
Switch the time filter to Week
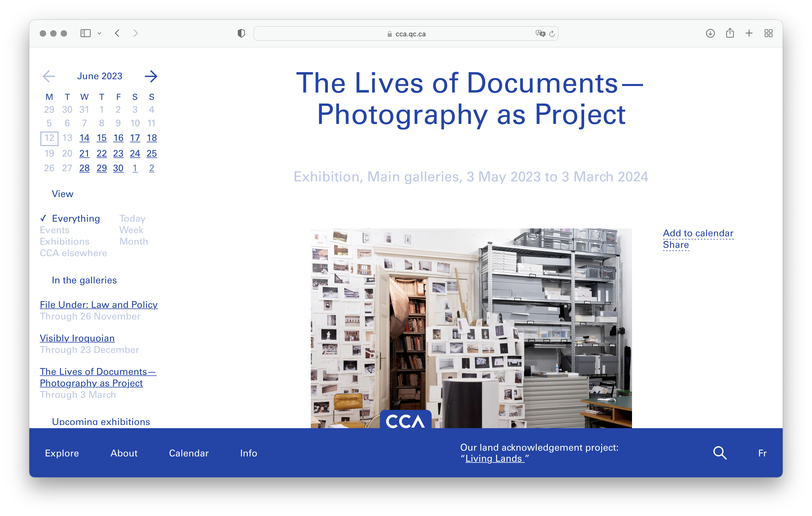131,230
